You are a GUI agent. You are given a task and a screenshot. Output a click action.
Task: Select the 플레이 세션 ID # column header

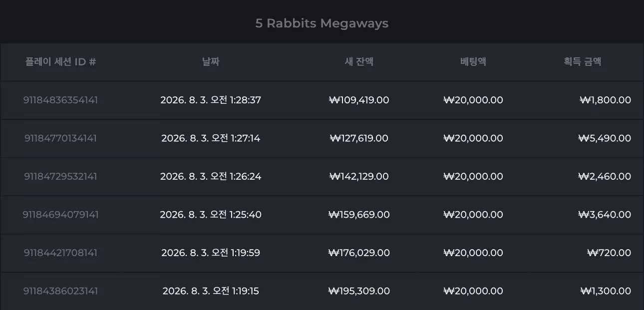pos(60,62)
